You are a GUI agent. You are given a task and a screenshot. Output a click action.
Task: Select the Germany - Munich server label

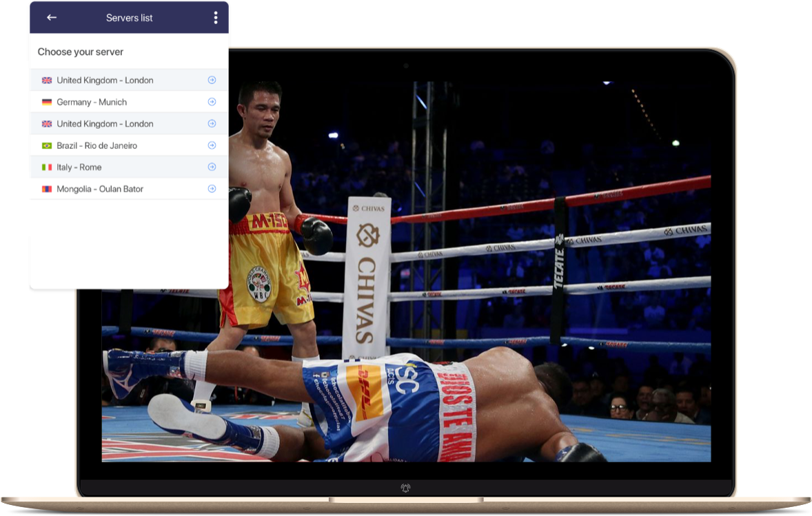point(92,102)
